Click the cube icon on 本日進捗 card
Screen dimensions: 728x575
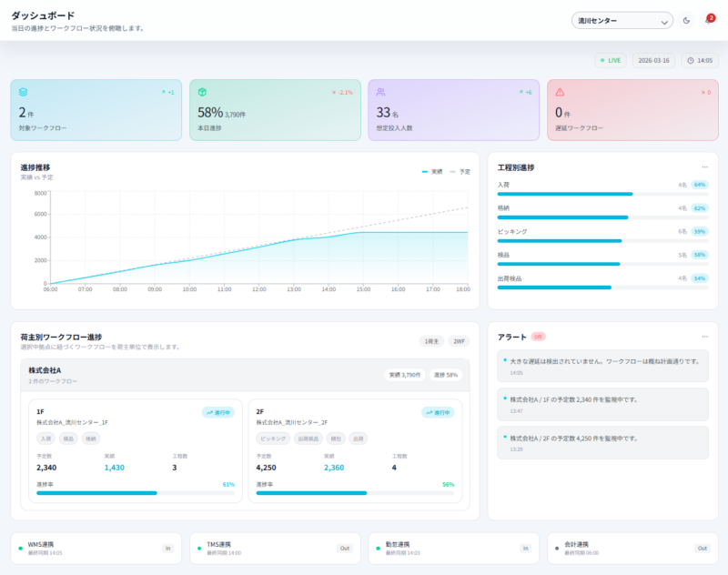202,92
